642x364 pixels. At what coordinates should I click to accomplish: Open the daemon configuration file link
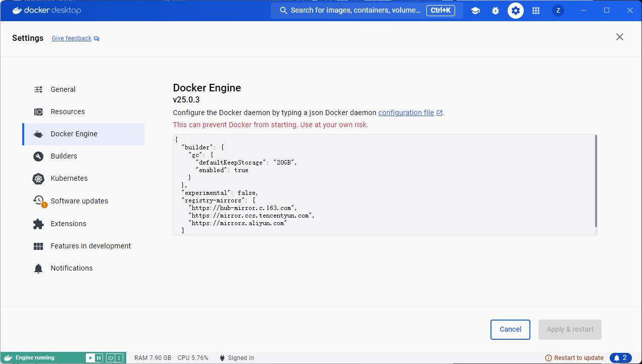tap(407, 113)
